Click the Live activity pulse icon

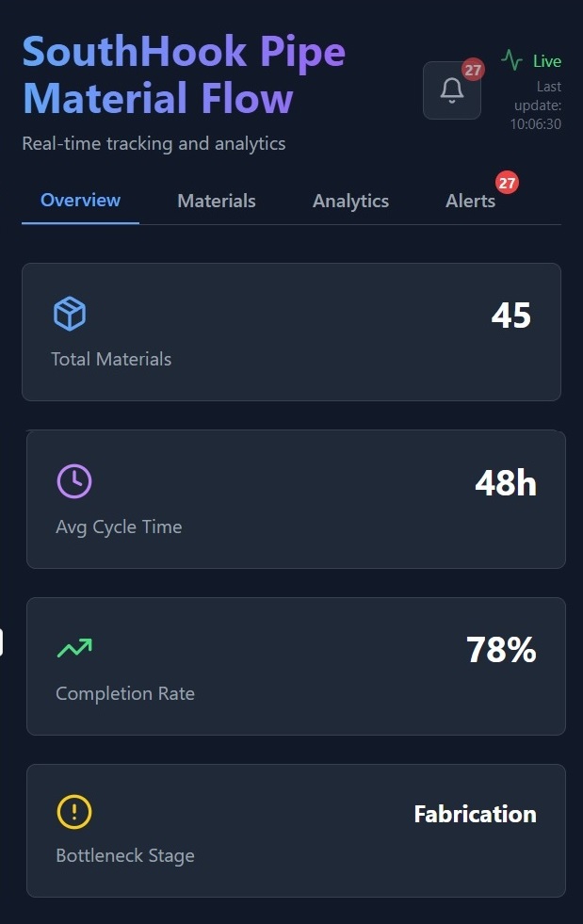[511, 61]
